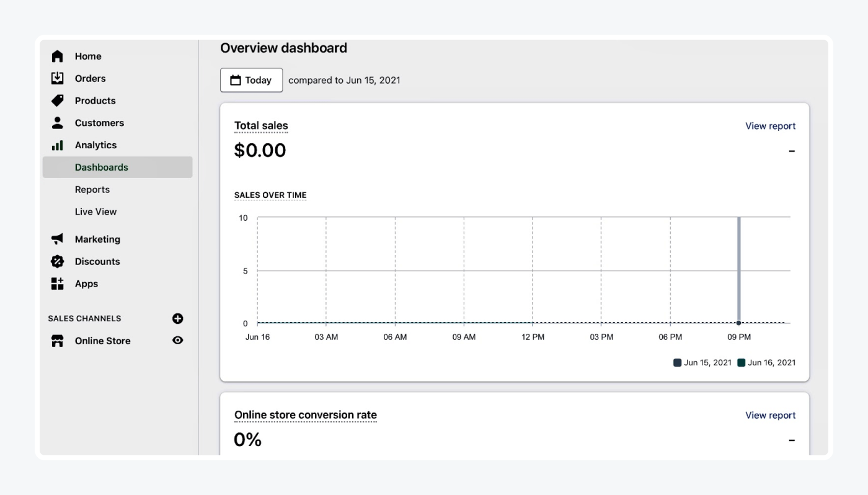Screen dimensions: 868x495
Task: Toggle the Jun 16, 2021 legend entry
Action: pyautogui.click(x=767, y=362)
